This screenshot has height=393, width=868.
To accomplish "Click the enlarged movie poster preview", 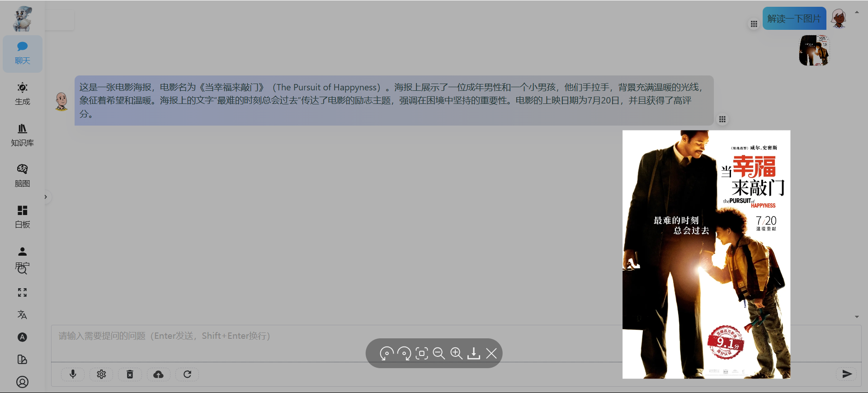I will coord(706,254).
